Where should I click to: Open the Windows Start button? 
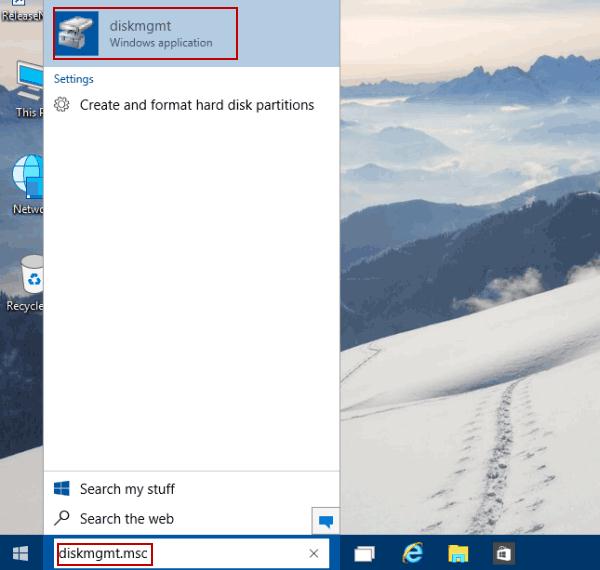tap(20, 553)
